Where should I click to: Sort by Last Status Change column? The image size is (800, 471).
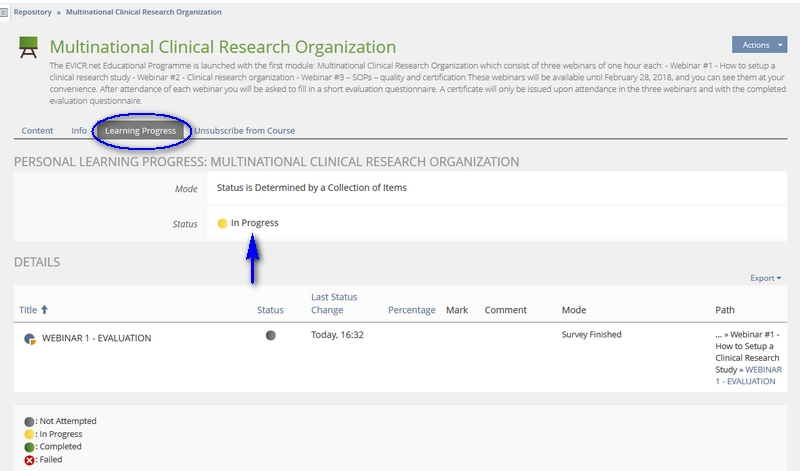pos(334,304)
